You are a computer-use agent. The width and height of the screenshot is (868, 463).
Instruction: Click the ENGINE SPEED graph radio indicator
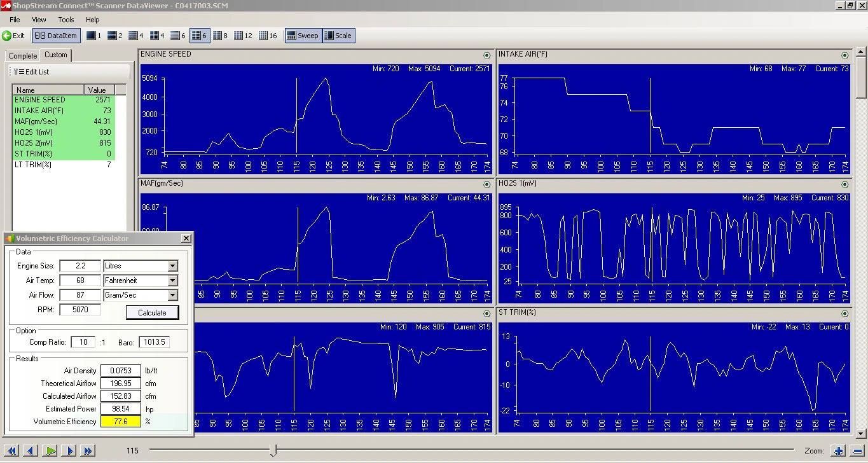pos(486,55)
